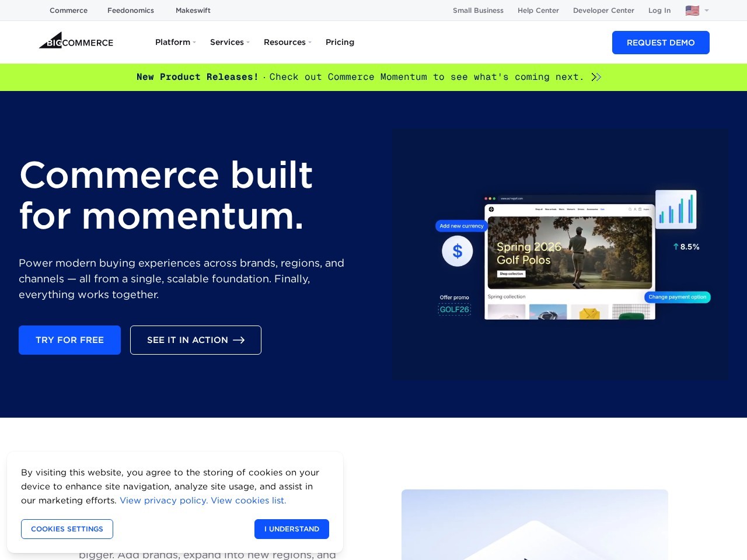
Task: Click the New Product Releases banner text
Action: pyautogui.click(x=197, y=77)
